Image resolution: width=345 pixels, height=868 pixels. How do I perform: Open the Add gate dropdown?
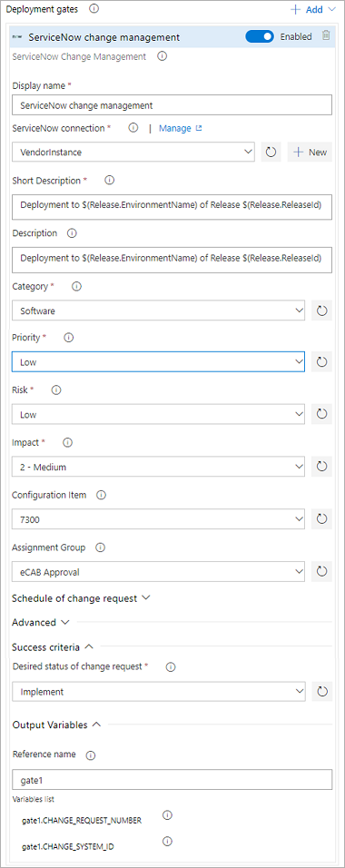313,9
